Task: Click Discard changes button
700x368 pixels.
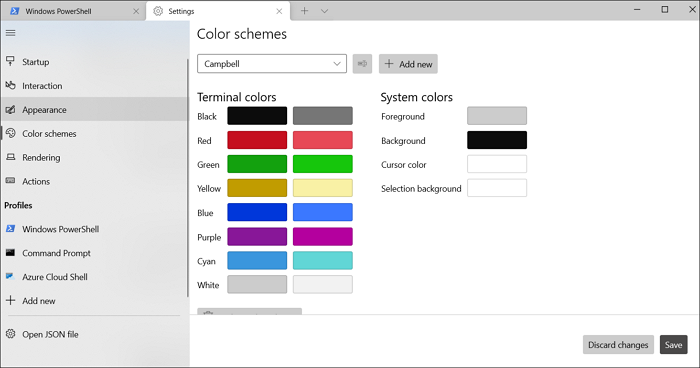Action: (x=618, y=345)
